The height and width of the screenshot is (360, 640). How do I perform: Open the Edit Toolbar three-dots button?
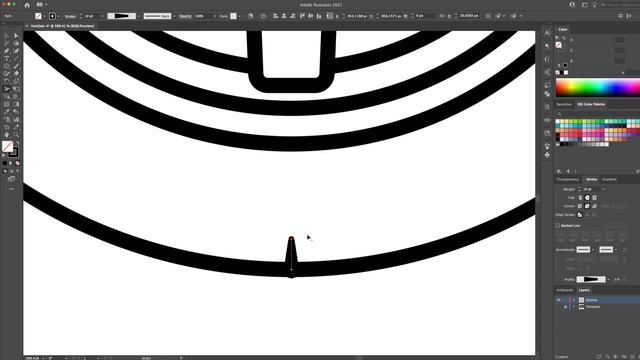click(x=11, y=189)
